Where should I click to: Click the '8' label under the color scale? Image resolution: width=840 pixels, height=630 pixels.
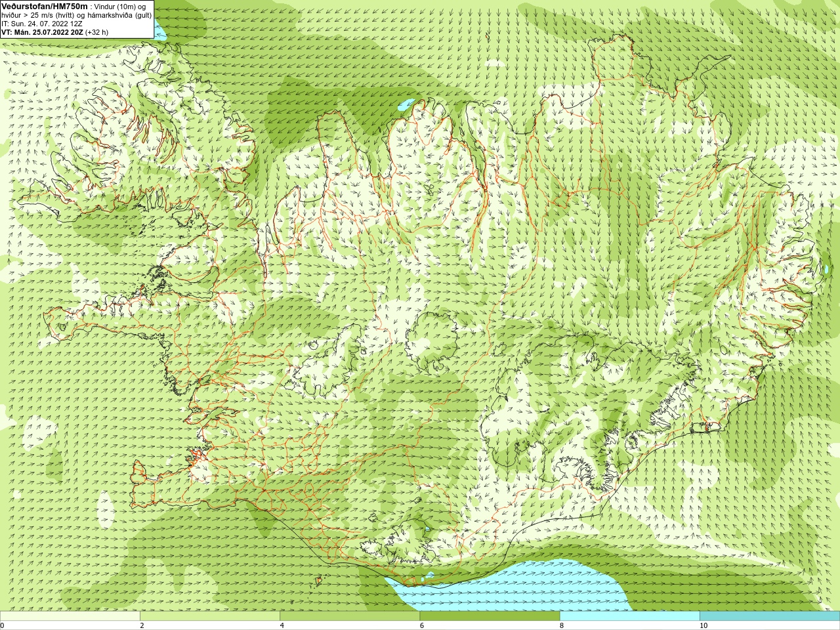(562, 625)
